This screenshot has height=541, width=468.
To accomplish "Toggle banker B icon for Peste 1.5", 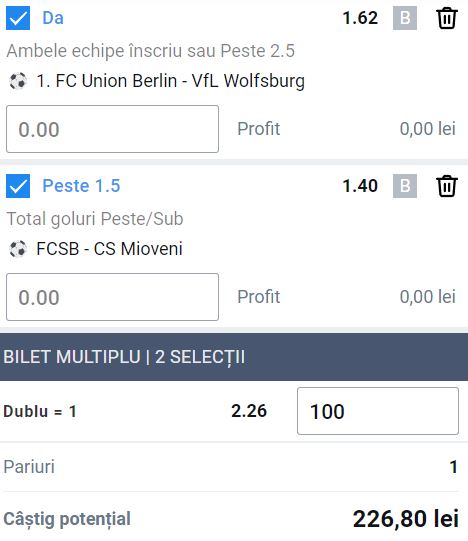I will pos(405,186).
